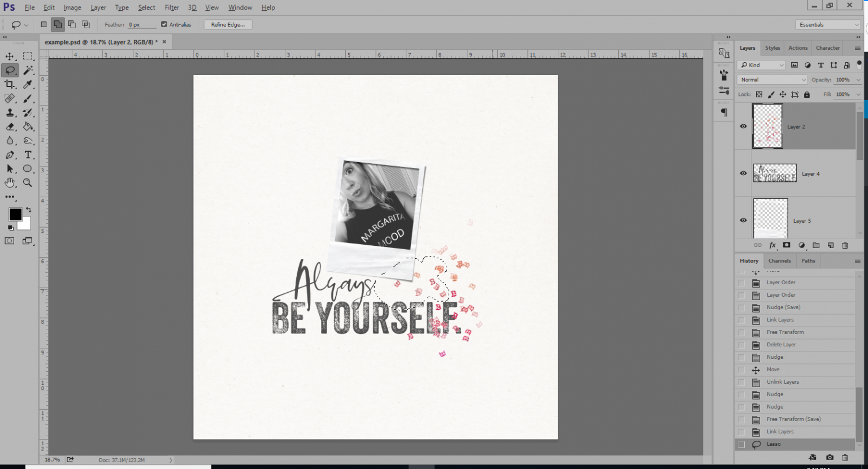Open the Filter menu
This screenshot has height=469, width=868.
point(172,7)
